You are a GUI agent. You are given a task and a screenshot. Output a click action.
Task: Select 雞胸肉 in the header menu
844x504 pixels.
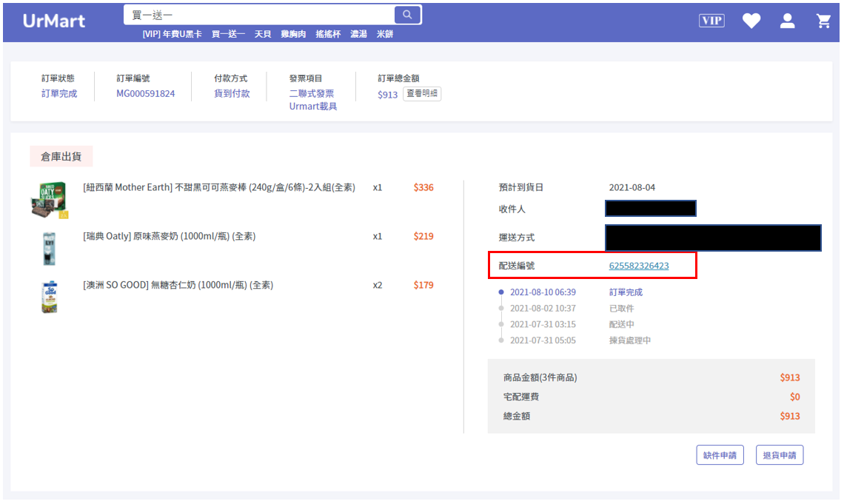[293, 34]
